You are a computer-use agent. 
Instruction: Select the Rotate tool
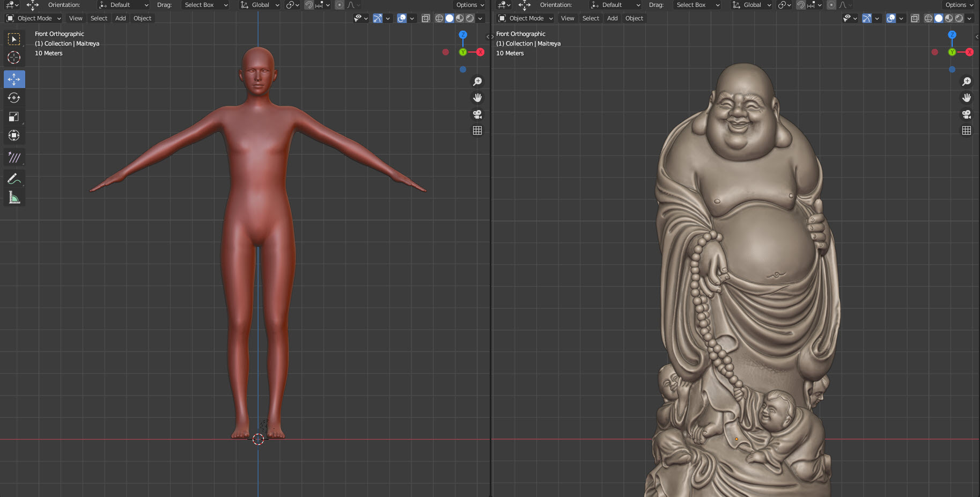click(14, 98)
